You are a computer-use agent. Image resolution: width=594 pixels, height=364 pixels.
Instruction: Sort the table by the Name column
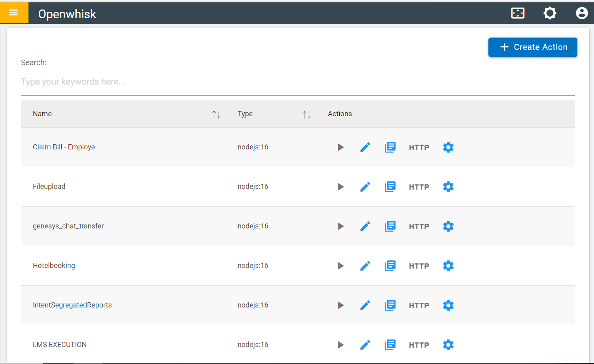click(x=216, y=114)
